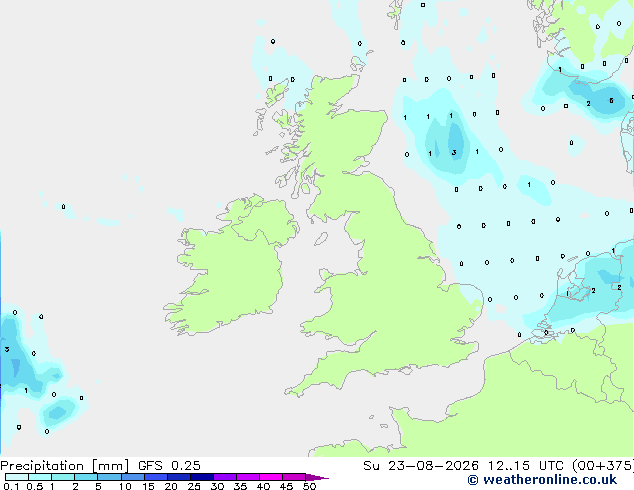Click the 'Precipitation' title word
Screen dimensions: 634x490
[x=42, y=466]
